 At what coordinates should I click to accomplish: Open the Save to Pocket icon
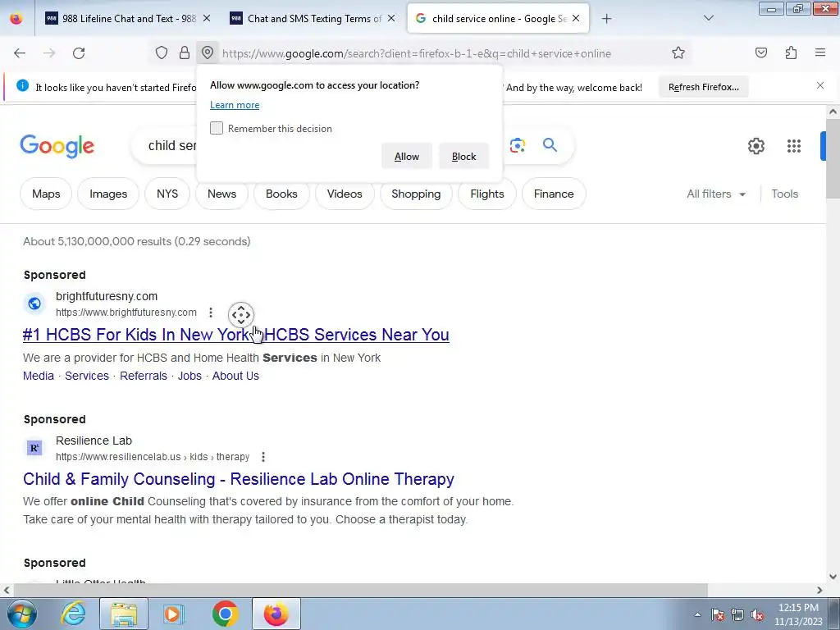[x=760, y=52]
